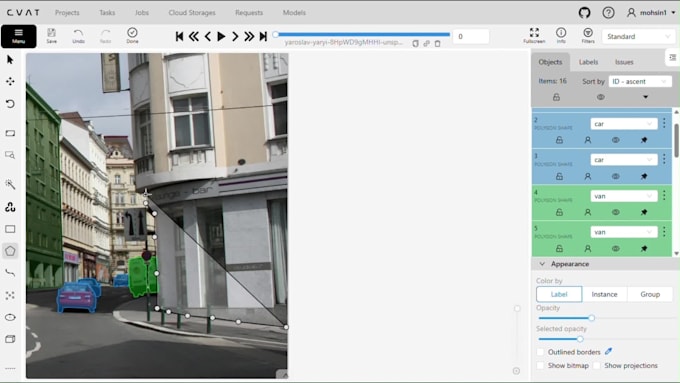This screenshot has height=383, width=680.
Task: Open the Standard workspace dropdown
Action: [x=638, y=36]
